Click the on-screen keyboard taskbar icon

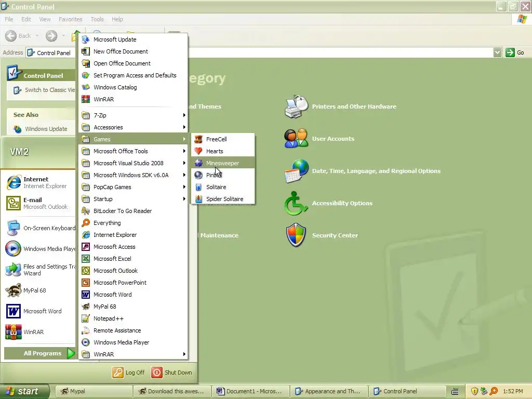pos(455,391)
